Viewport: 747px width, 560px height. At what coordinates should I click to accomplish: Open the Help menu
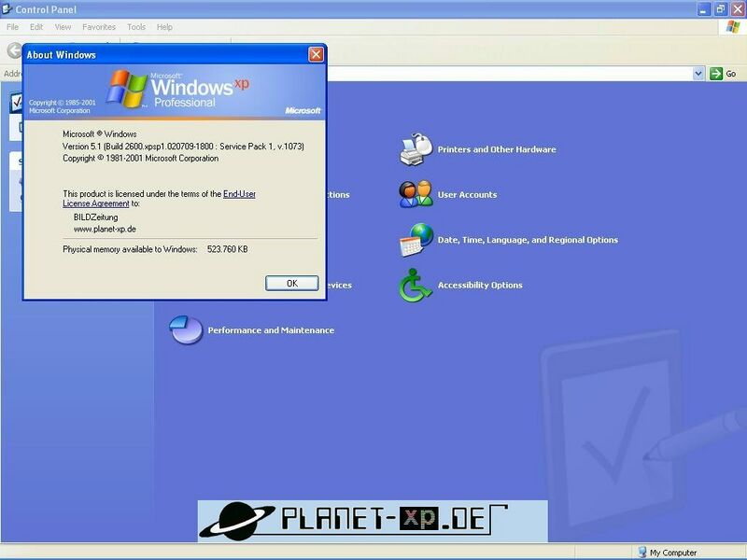[164, 27]
